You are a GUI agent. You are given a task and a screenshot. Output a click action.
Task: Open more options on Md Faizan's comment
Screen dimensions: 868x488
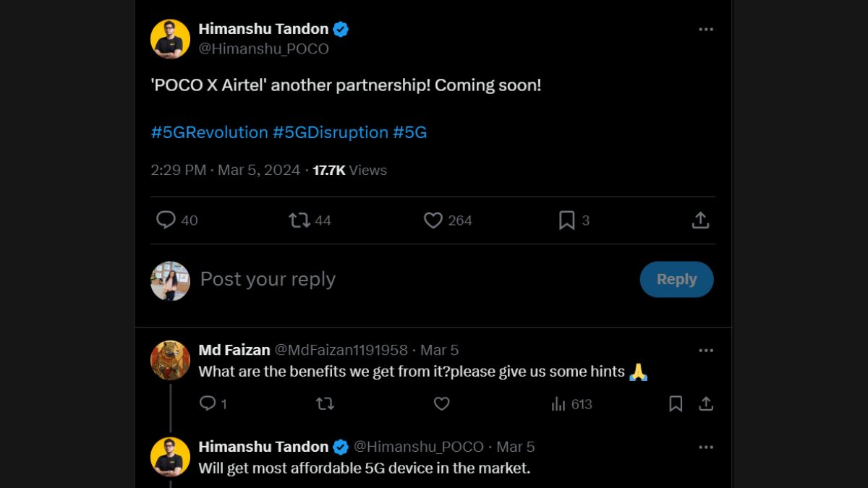706,351
